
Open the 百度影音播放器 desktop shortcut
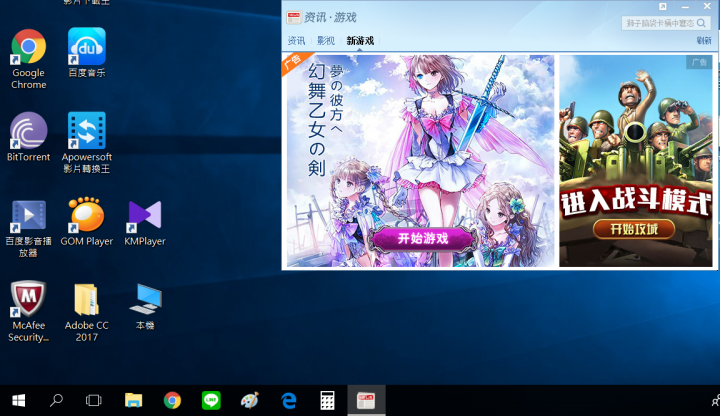click(x=28, y=228)
